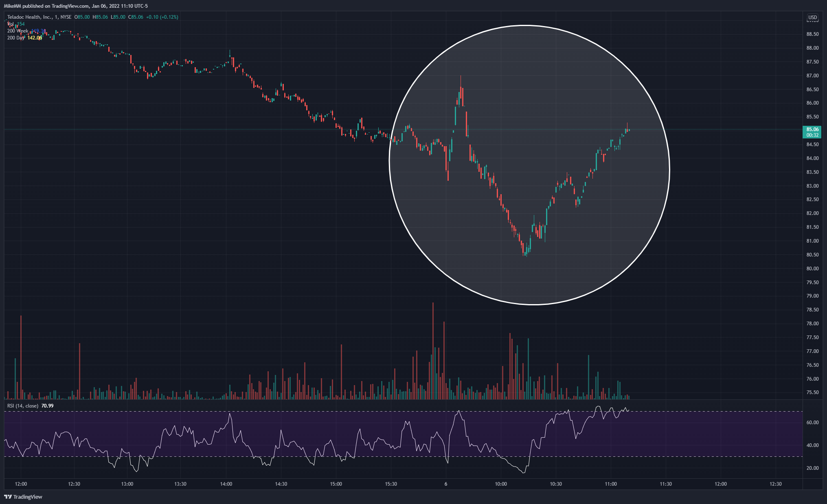This screenshot has height=504, width=827.
Task: Click the MikeMM published on TradingView.com header
Action: pyautogui.click(x=76, y=6)
